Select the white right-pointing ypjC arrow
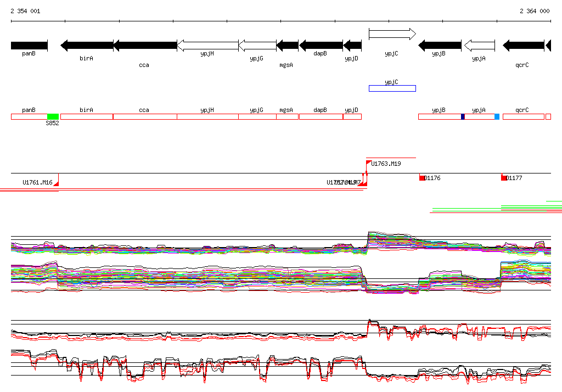The height and width of the screenshot is (392, 562). 392,34
